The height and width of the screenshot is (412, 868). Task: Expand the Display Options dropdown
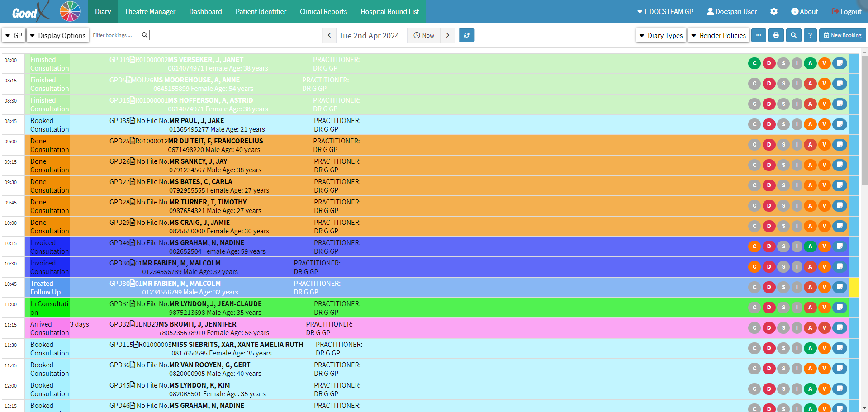pyautogui.click(x=57, y=35)
